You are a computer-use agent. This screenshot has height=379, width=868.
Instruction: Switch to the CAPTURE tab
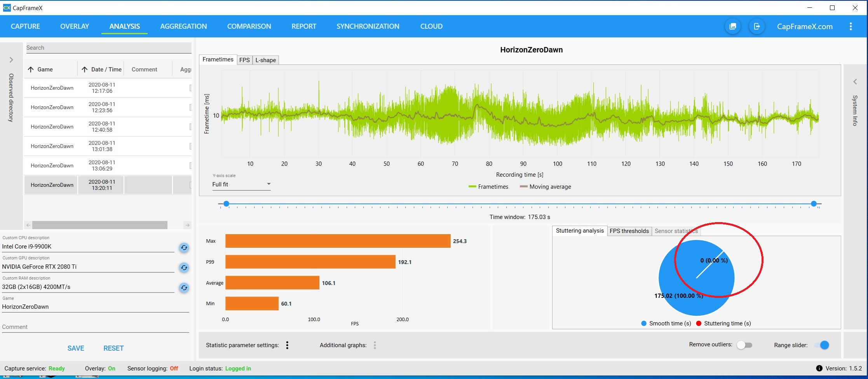(25, 26)
